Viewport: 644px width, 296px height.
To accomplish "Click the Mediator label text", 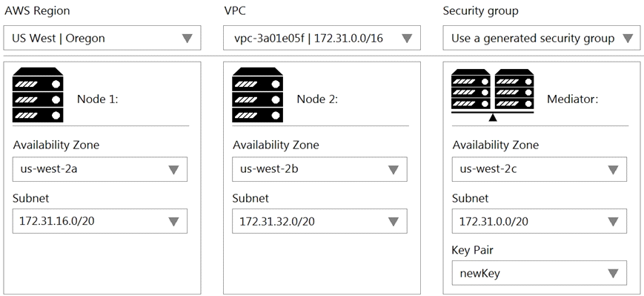I will 573,99.
